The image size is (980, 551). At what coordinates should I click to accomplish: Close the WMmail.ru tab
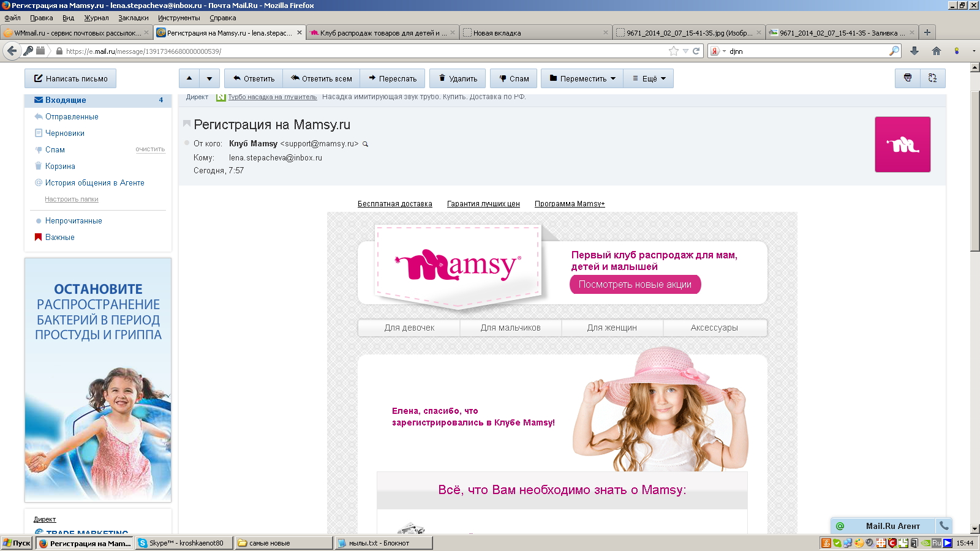pos(146,32)
